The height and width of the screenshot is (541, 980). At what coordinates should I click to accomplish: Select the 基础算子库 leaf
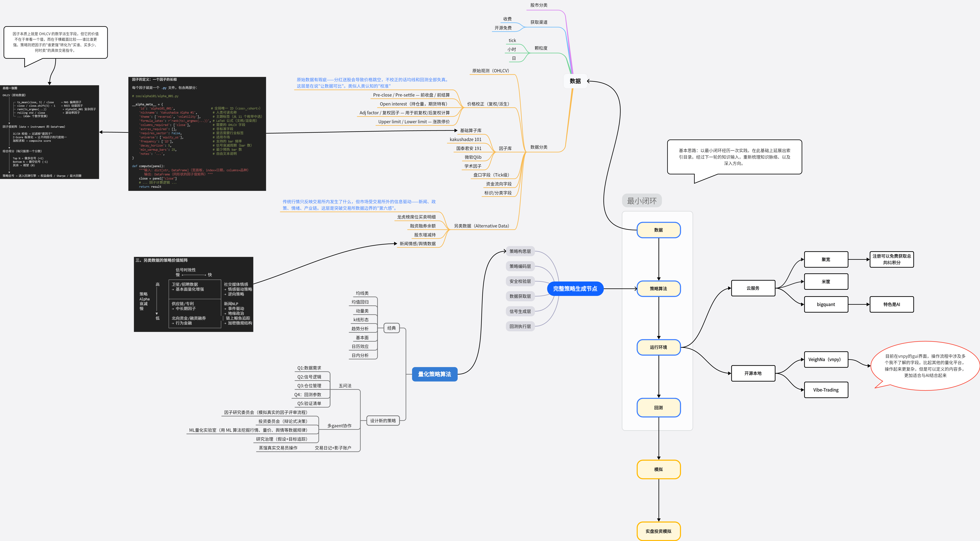[471, 131]
